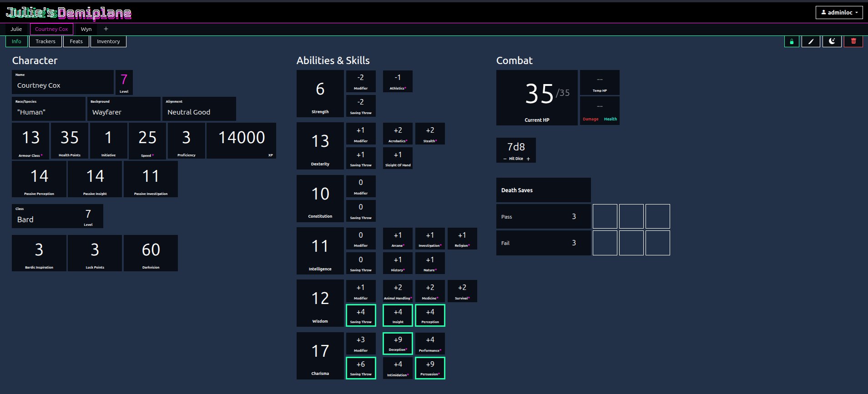
Task: Increase hit dice with plus icon
Action: coord(528,159)
